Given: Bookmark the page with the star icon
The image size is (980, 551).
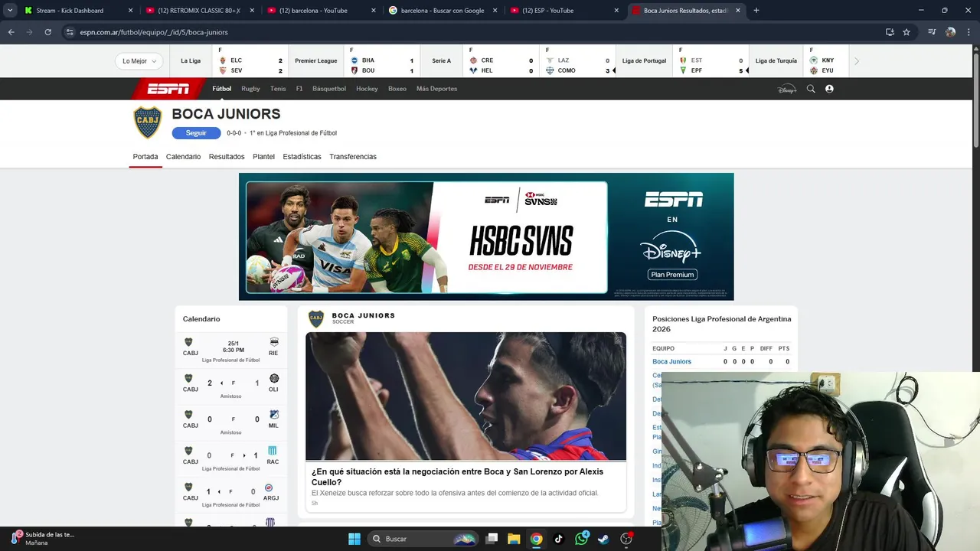Looking at the screenshot, I should (906, 32).
